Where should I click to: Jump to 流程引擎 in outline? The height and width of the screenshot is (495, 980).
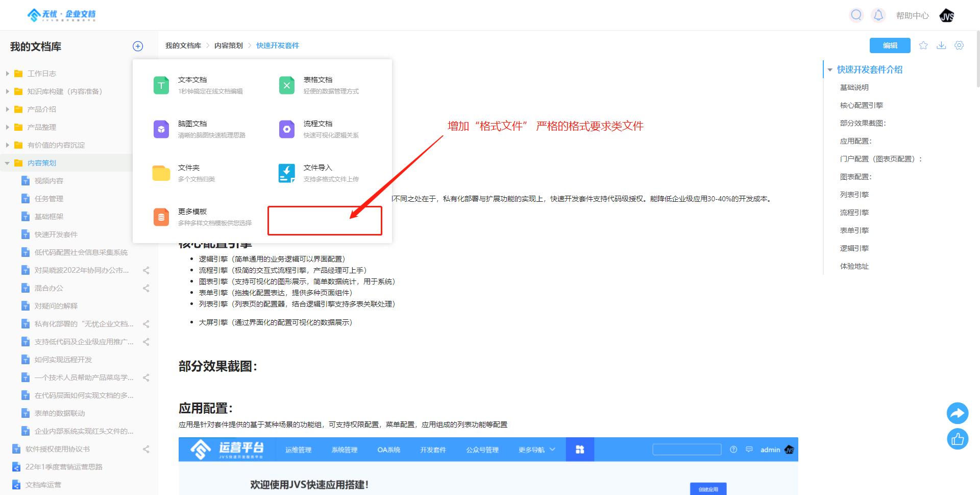click(854, 213)
